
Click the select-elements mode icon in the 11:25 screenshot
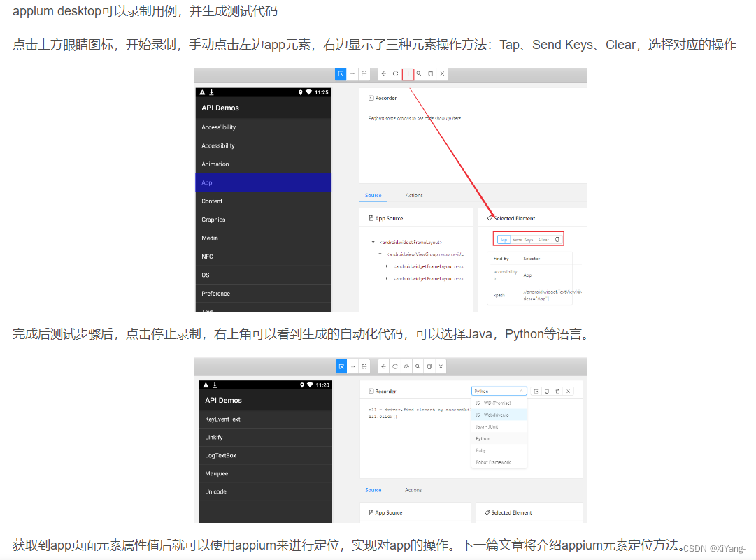pos(341,73)
